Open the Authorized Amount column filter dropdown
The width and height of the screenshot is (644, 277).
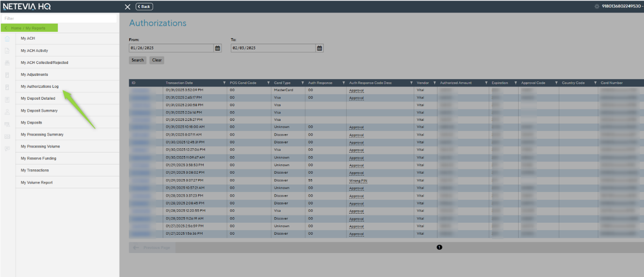pyautogui.click(x=486, y=83)
